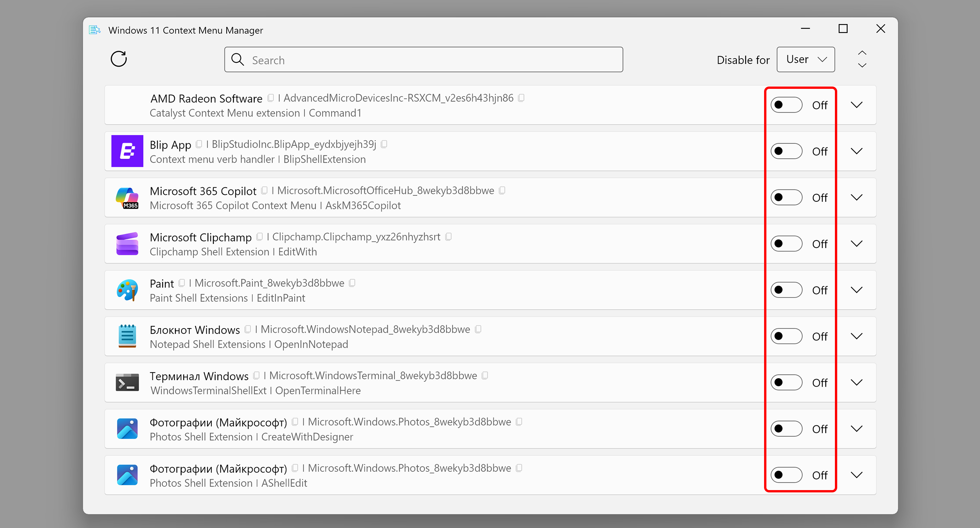Expand the Photos CreateWithDesigner row
Screen dimensions: 980x528
857,429
